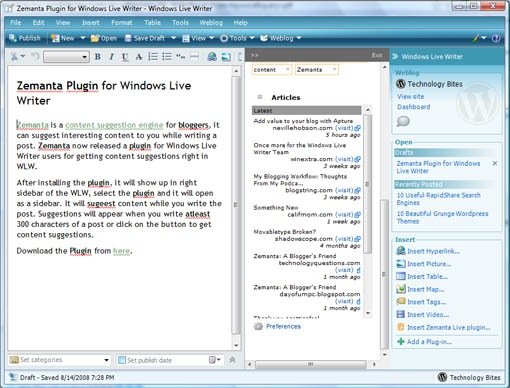The image size is (510, 388).
Task: Click the Preferences gear in Zemanta panel
Action: (258, 326)
